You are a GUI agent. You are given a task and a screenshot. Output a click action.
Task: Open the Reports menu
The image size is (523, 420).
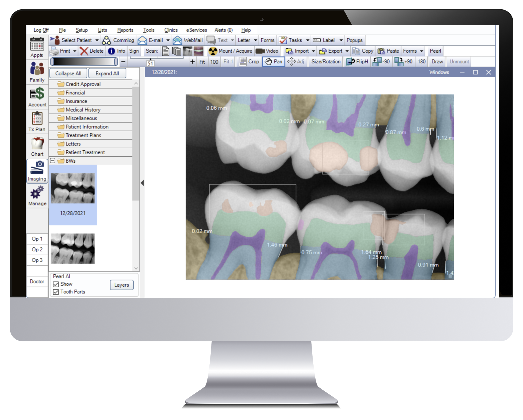point(125,30)
